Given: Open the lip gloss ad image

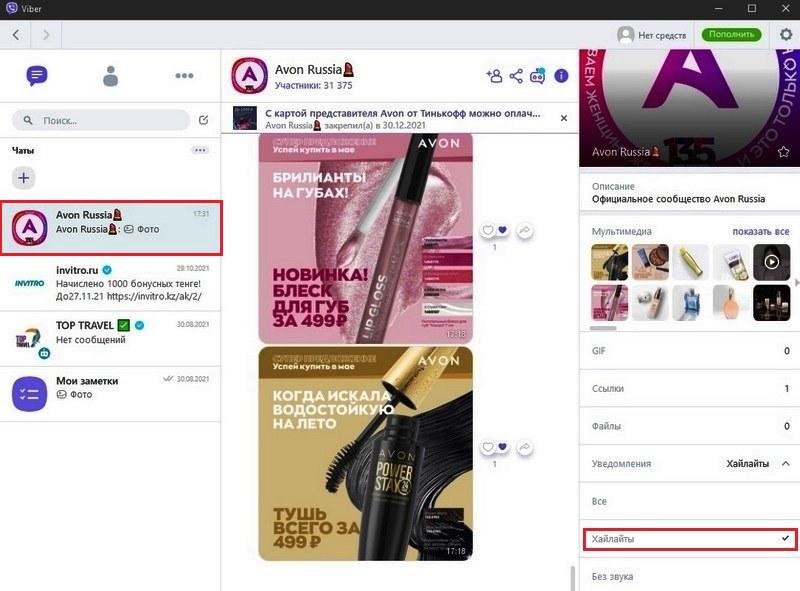Looking at the screenshot, I should [x=365, y=238].
